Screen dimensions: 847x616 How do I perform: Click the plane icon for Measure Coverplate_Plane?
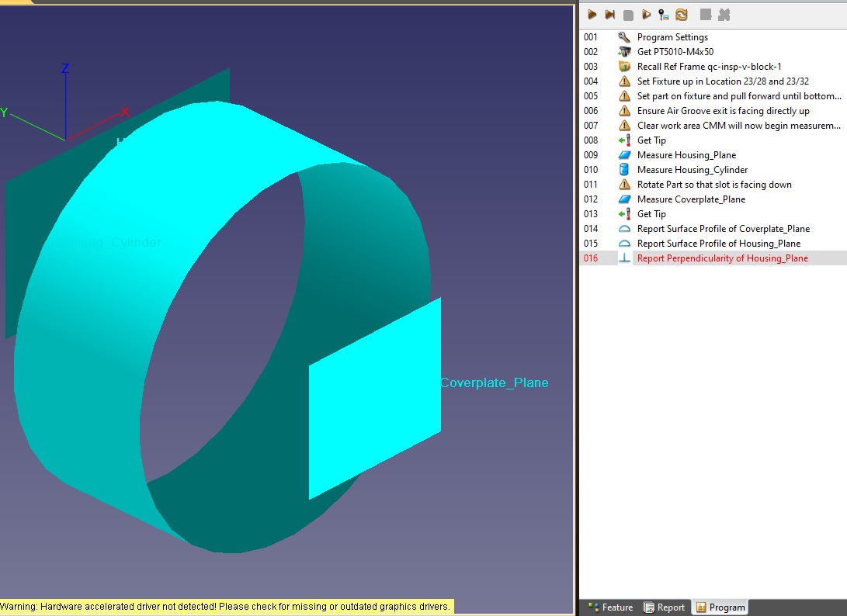624,199
